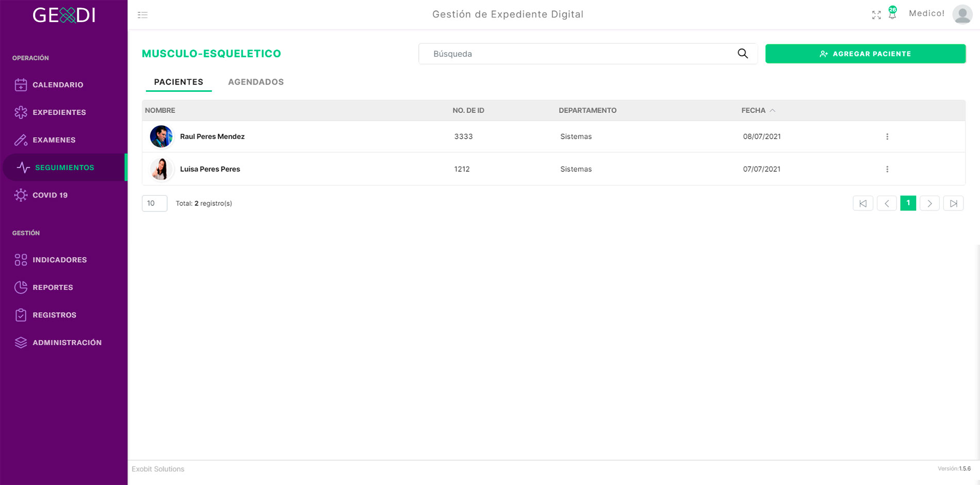This screenshot has height=485, width=980.
Task: Click Agregar Paciente button
Action: (865, 54)
